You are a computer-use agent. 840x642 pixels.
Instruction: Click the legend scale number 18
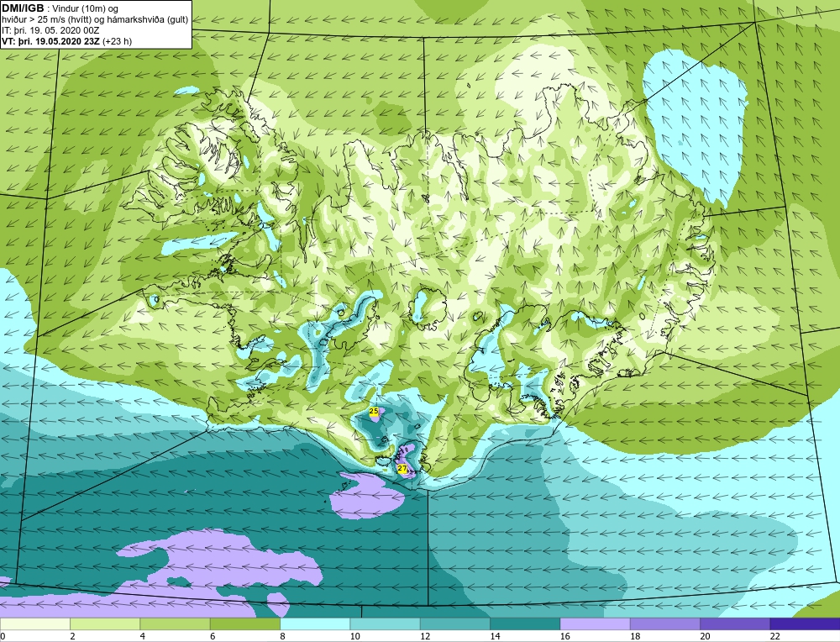(635, 636)
